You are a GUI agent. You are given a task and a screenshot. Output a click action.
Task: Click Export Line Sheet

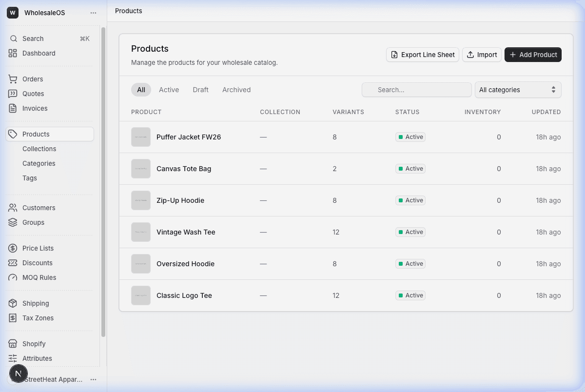[x=422, y=55]
